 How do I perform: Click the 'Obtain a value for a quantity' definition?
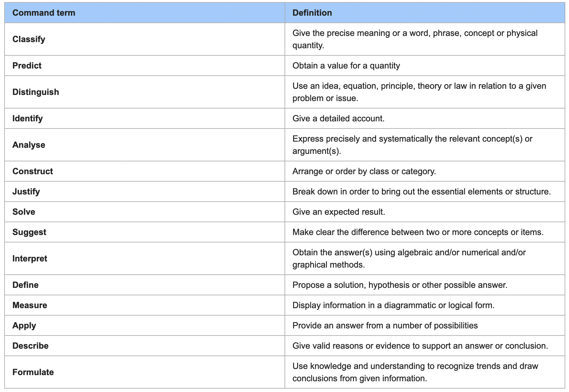346,66
